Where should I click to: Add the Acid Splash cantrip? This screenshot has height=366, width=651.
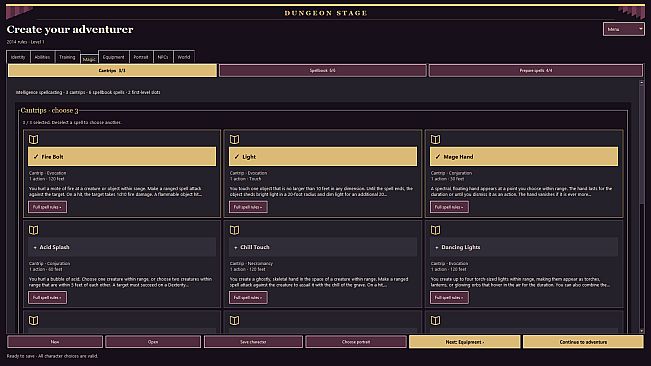coord(122,247)
